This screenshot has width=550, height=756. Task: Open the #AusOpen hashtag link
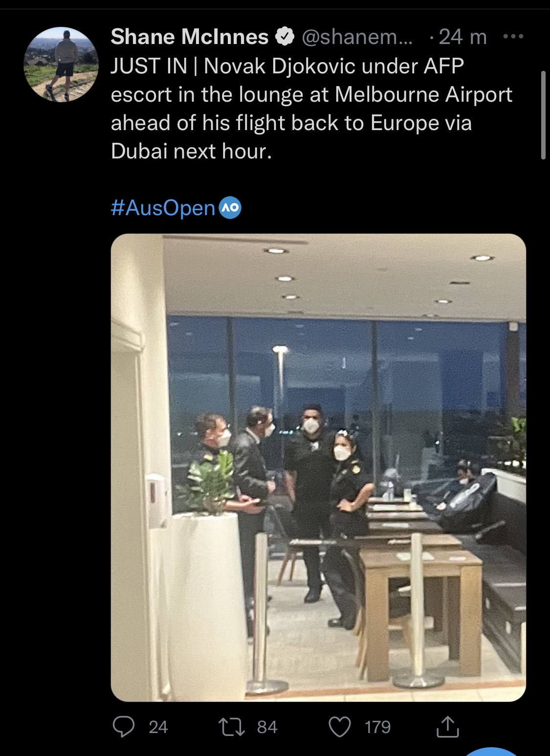tap(163, 208)
